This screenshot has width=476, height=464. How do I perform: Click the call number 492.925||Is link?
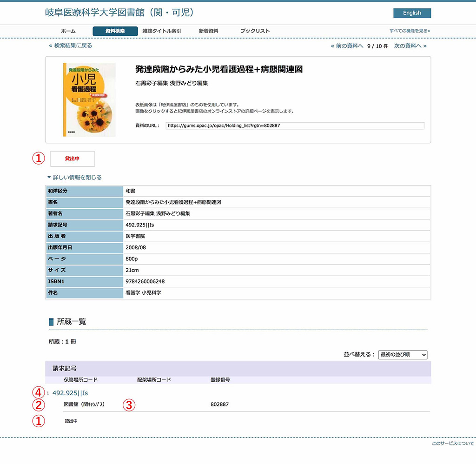click(x=70, y=393)
